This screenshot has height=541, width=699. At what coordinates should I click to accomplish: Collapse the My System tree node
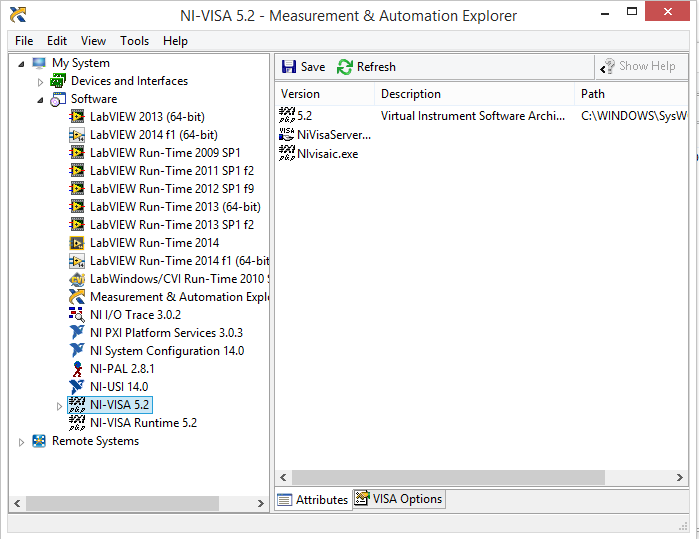coord(21,64)
